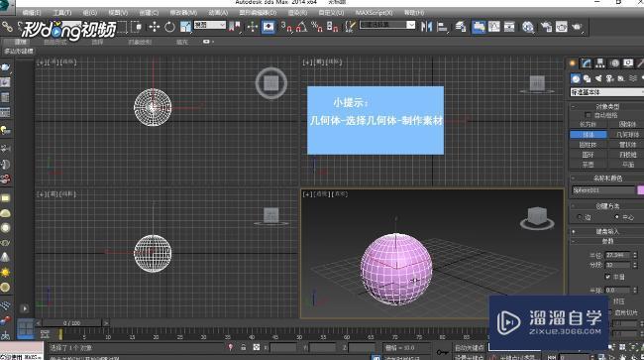Open the Tools (T) menu

point(62,13)
